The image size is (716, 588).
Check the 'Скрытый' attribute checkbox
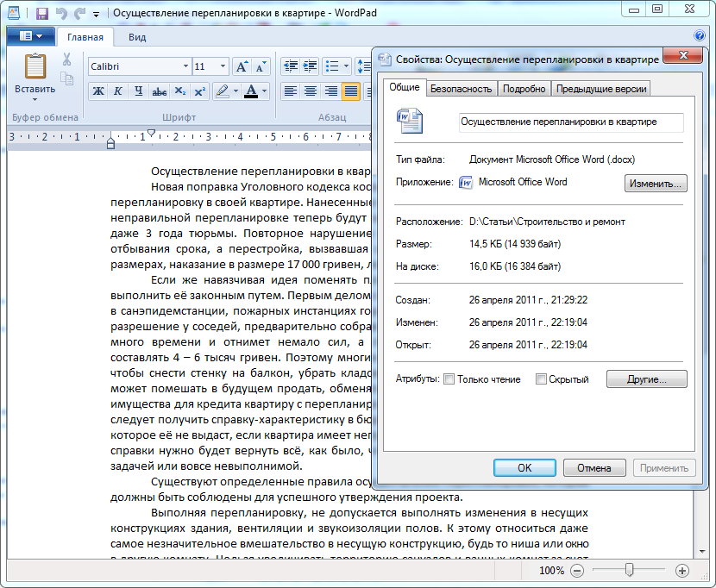point(541,379)
